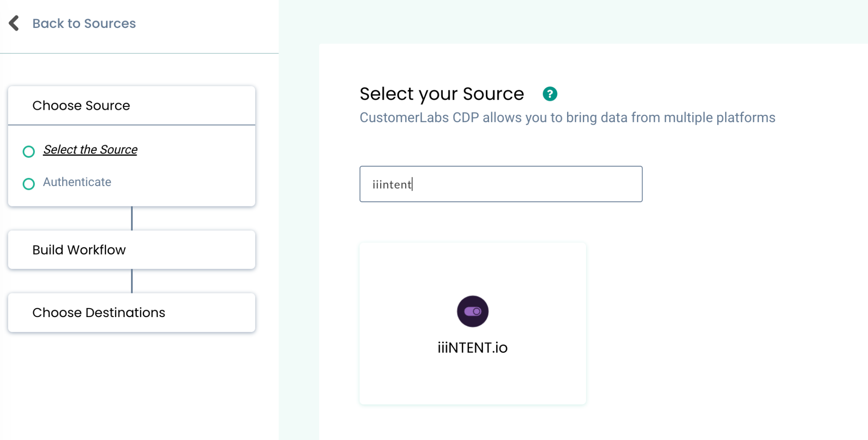Go to the Authenticate step

pyautogui.click(x=77, y=182)
